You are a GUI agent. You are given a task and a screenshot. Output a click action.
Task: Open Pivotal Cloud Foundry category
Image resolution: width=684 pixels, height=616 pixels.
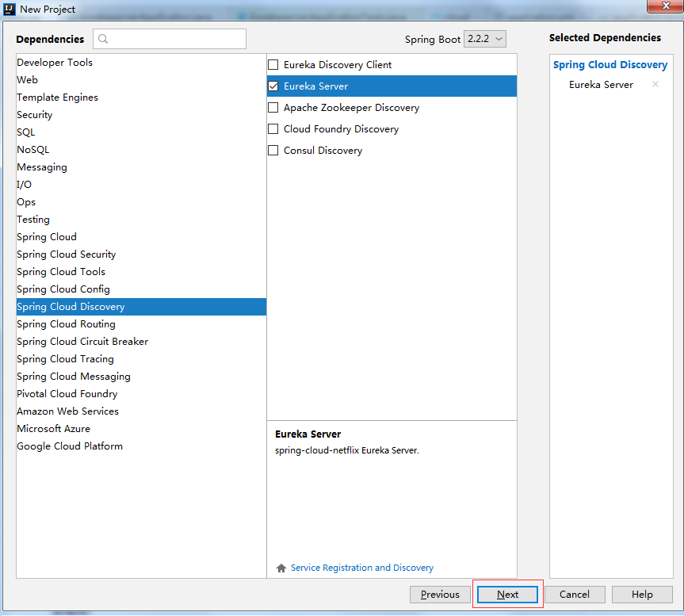(x=141, y=394)
